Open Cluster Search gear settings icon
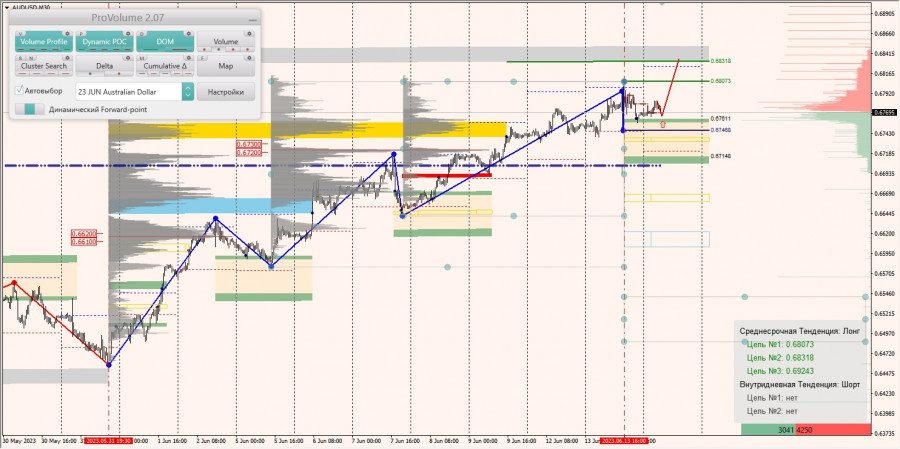 tap(67, 58)
